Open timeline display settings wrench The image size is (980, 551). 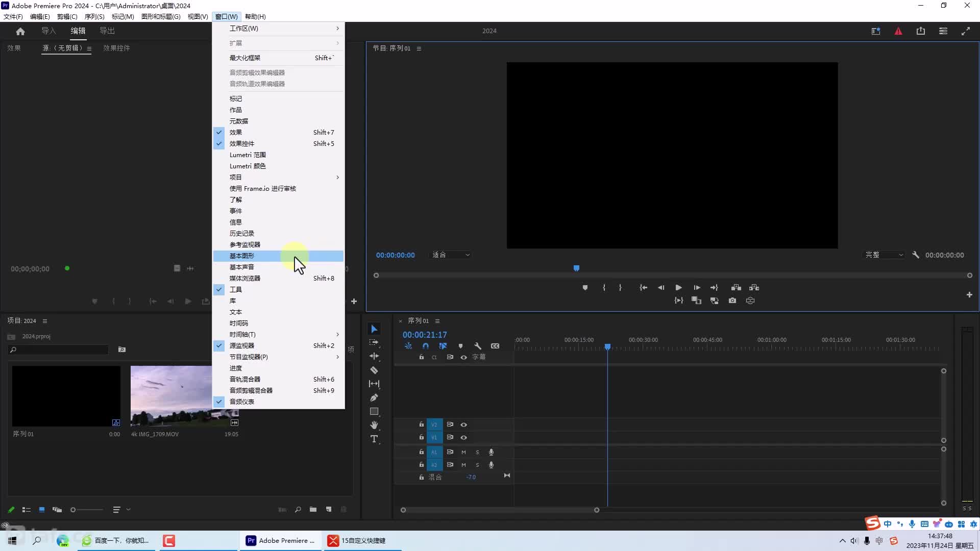478,346
